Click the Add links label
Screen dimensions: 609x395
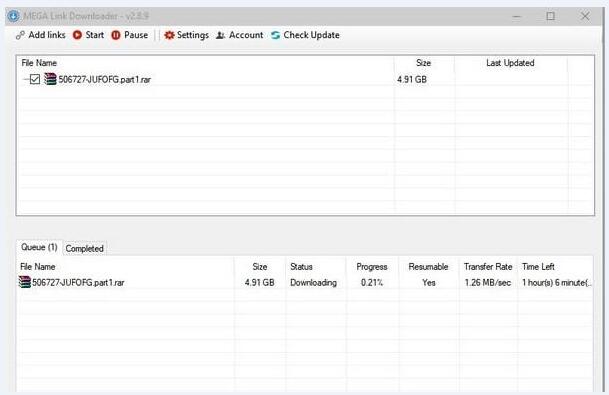click(47, 35)
